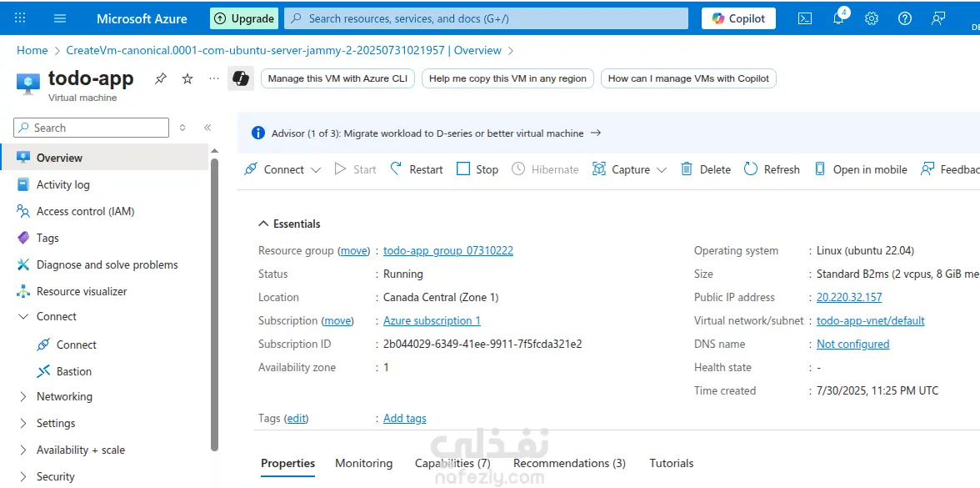The height and width of the screenshot is (488, 980).
Task: Click the left menu vertical scrollbar
Action: [214, 304]
